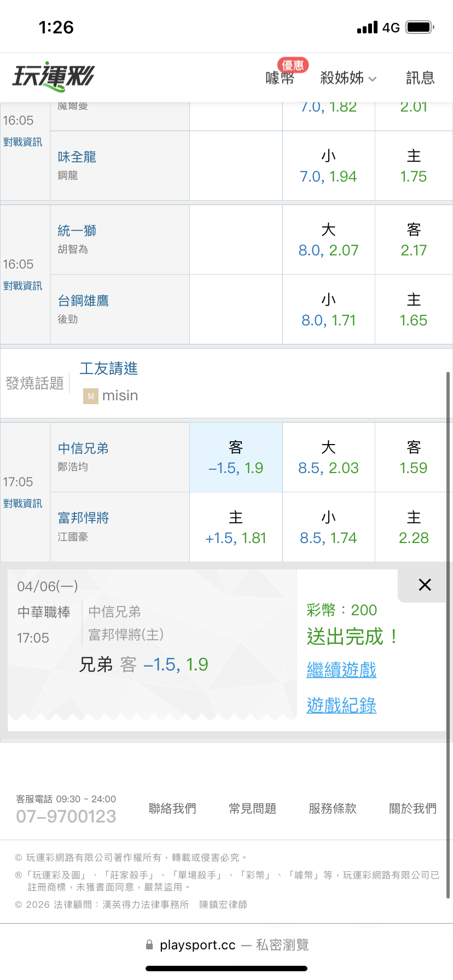This screenshot has width=453, height=980.
Task: Open 常見問題 FAQ page
Action: (253, 808)
